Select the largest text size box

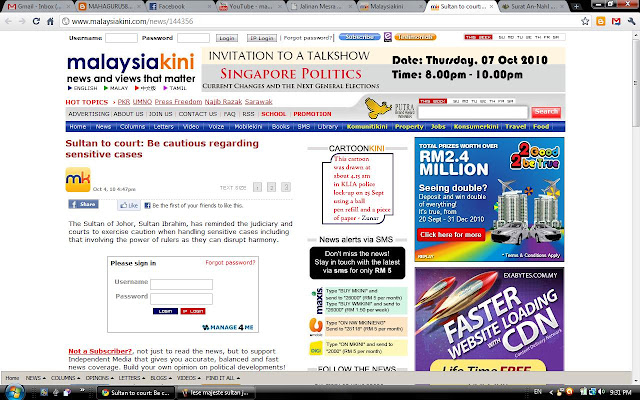[284, 187]
